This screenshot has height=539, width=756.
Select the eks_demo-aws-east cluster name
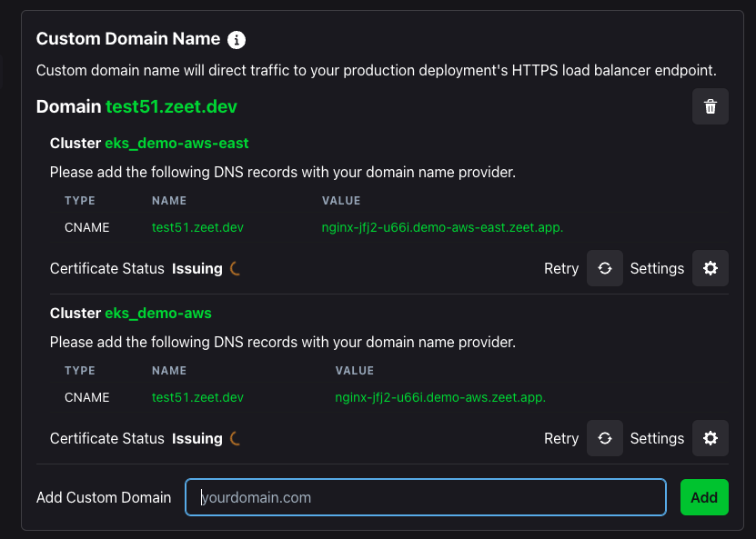(x=176, y=143)
